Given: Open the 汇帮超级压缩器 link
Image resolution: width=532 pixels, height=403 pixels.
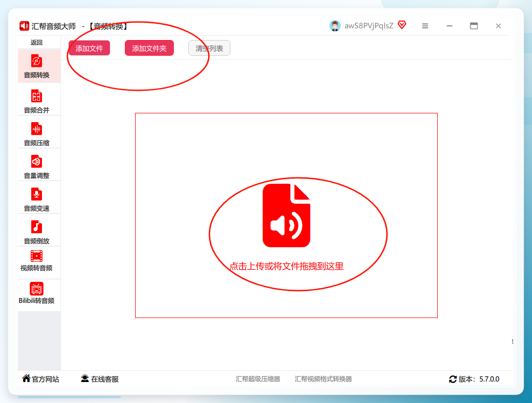Looking at the screenshot, I should tap(258, 379).
